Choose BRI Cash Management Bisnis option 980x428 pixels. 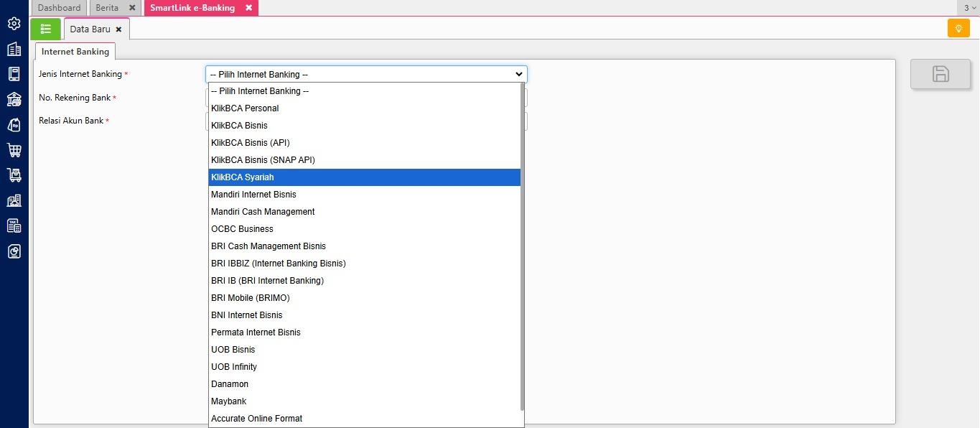click(365, 246)
